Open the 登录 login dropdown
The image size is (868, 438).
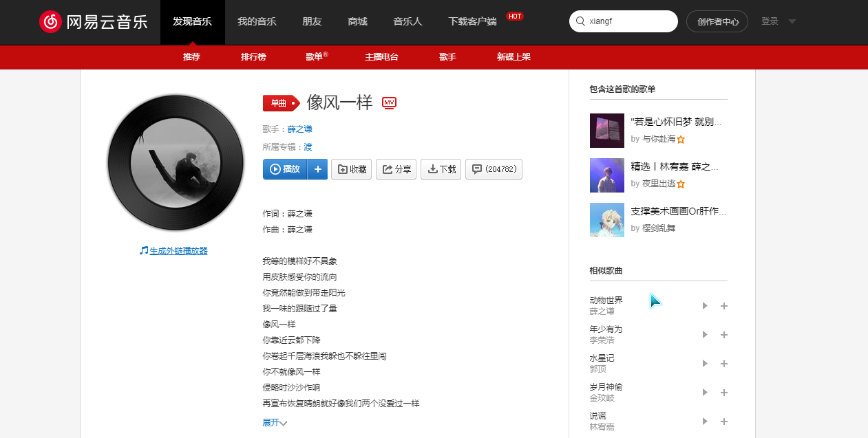(x=778, y=21)
